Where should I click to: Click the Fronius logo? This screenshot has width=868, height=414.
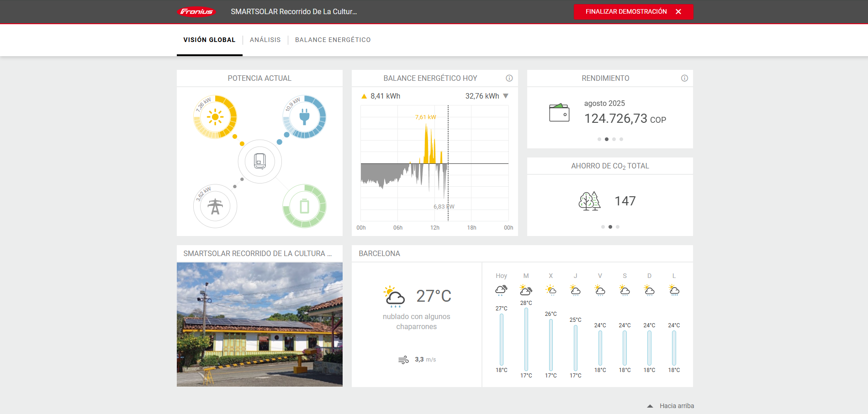tap(196, 12)
